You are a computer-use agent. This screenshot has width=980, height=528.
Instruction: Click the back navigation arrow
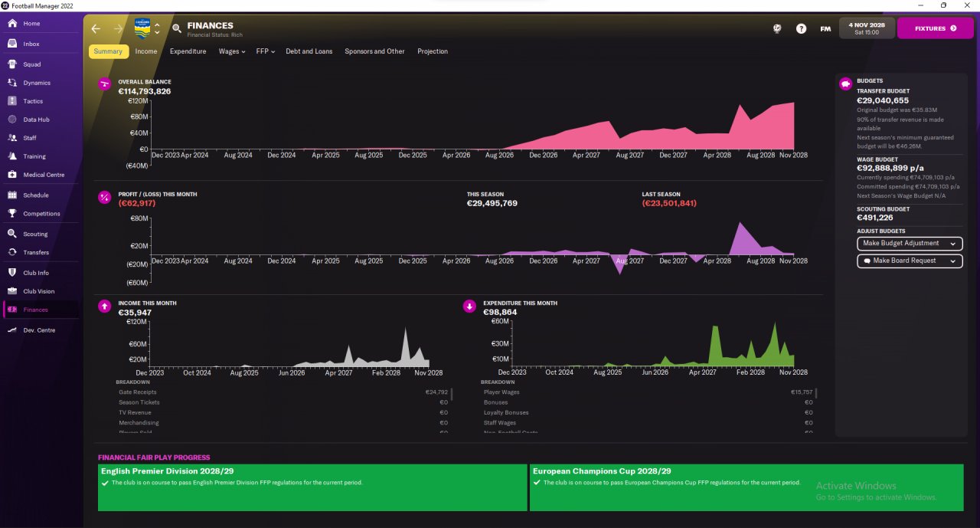[x=96, y=28]
